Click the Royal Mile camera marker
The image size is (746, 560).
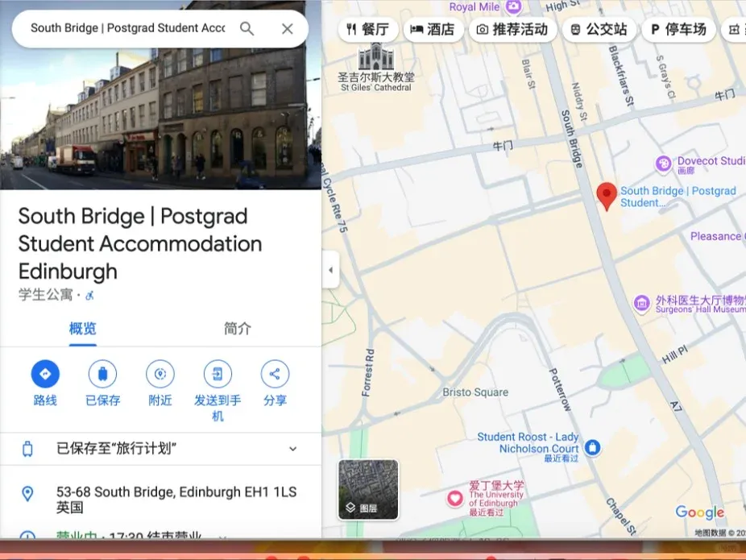[513, 6]
